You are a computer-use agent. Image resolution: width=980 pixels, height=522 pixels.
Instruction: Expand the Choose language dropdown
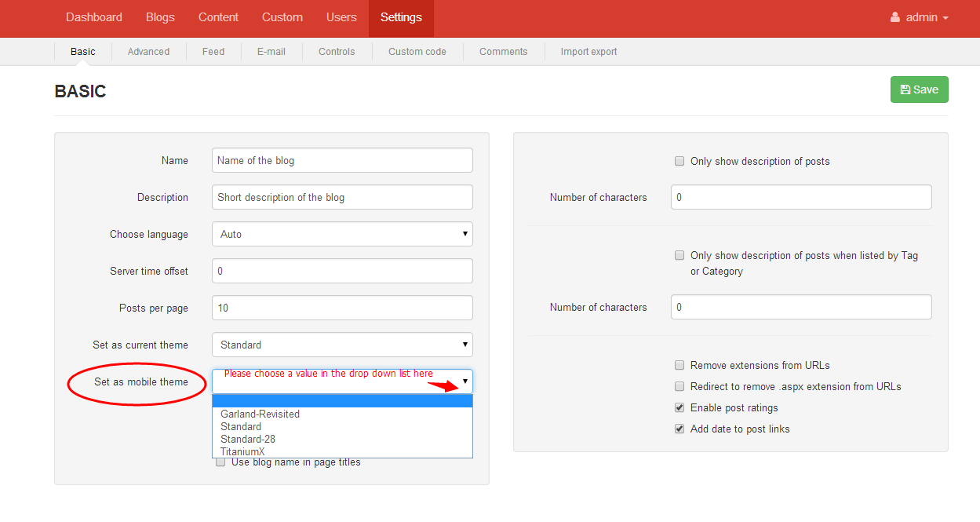point(342,234)
